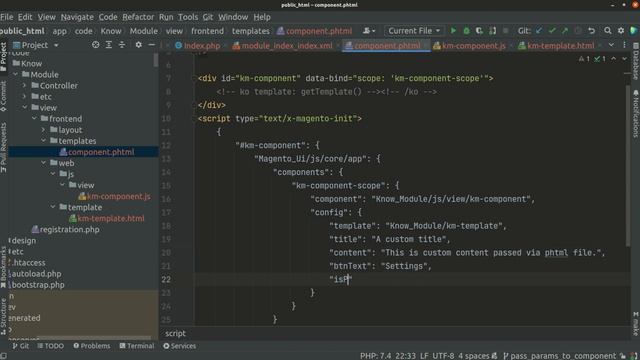Click LF line separator in status bar
640x360 pixels.
click(x=424, y=356)
